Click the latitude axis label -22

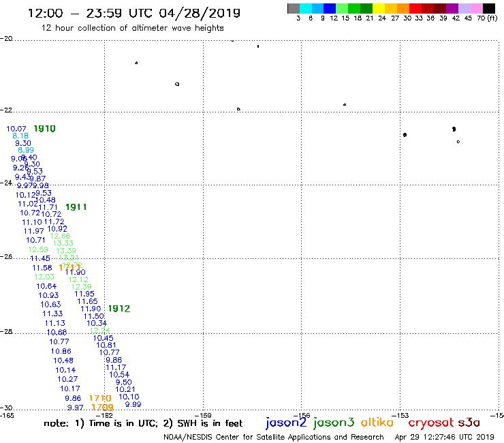[6, 110]
